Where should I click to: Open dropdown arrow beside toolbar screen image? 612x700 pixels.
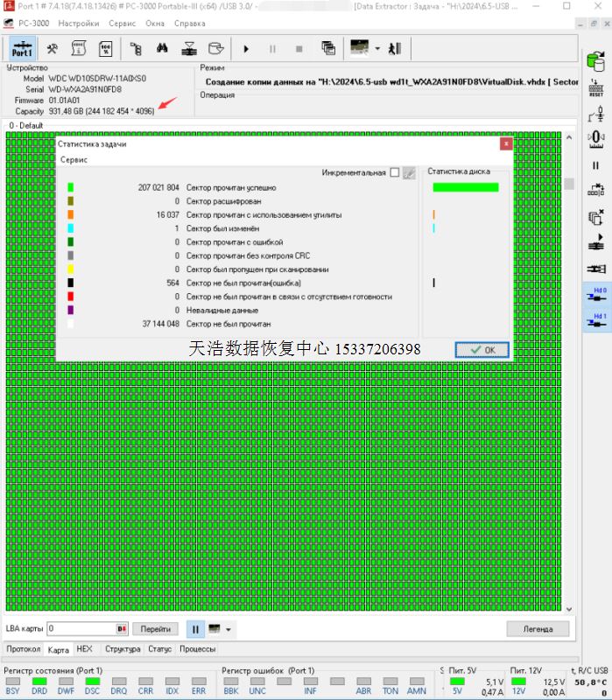tap(377, 49)
